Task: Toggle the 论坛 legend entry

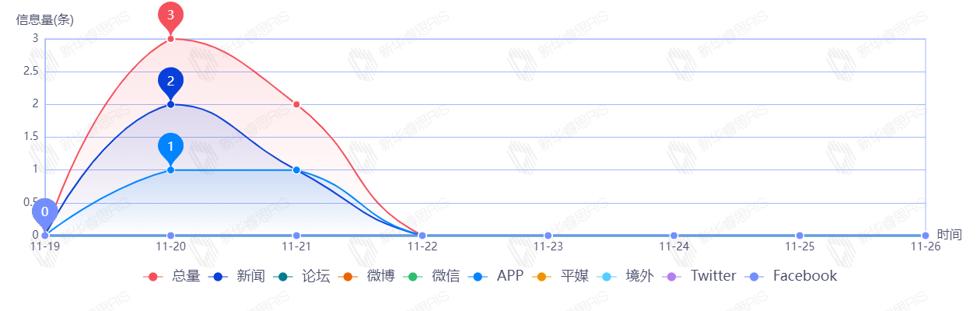Action: tap(303, 276)
